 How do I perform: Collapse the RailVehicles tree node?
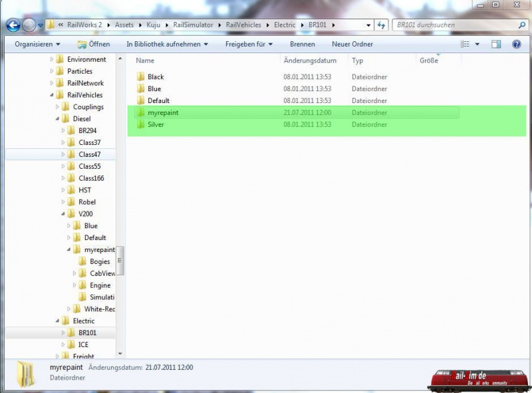(x=52, y=95)
